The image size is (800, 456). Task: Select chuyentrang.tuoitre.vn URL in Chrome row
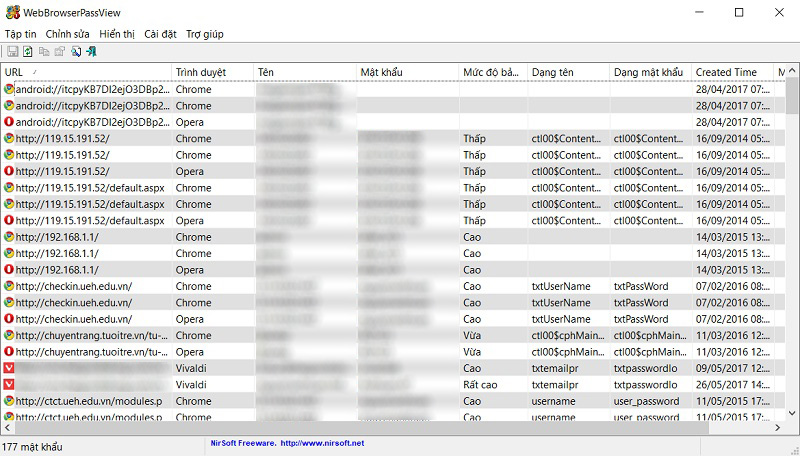point(91,335)
